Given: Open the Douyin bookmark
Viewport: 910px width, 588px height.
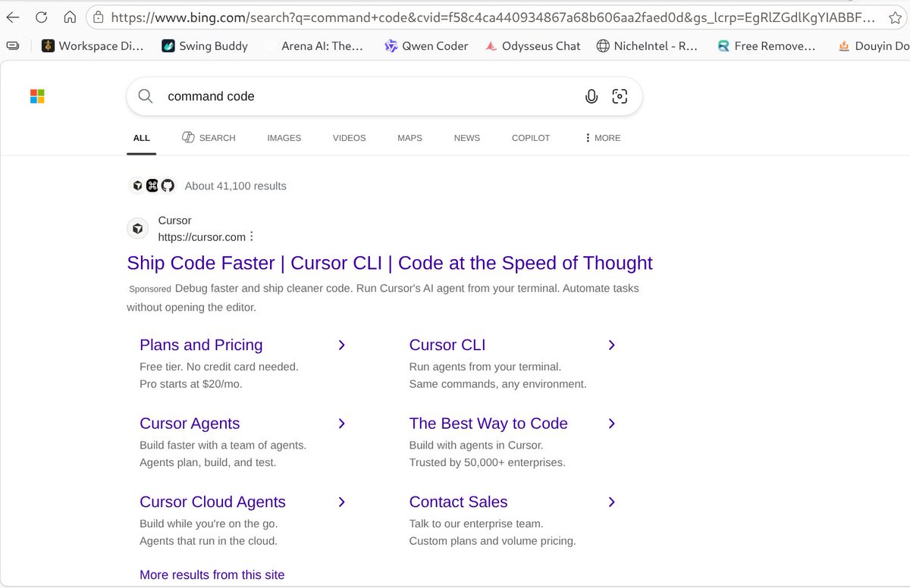Looking at the screenshot, I should coord(874,46).
